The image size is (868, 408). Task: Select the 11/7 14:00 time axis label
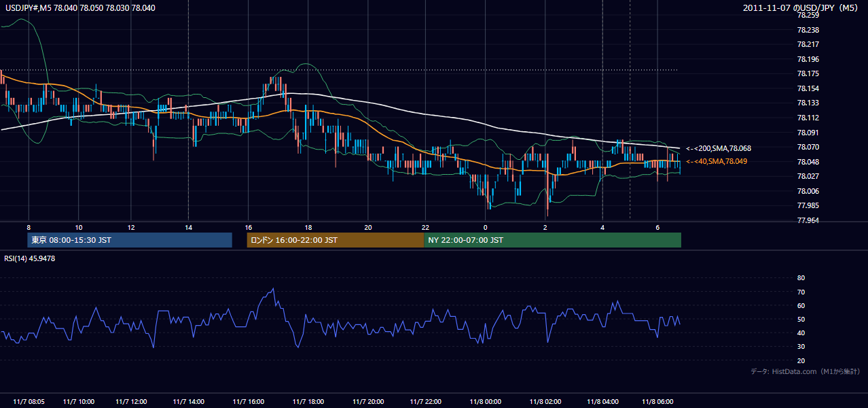click(x=189, y=401)
